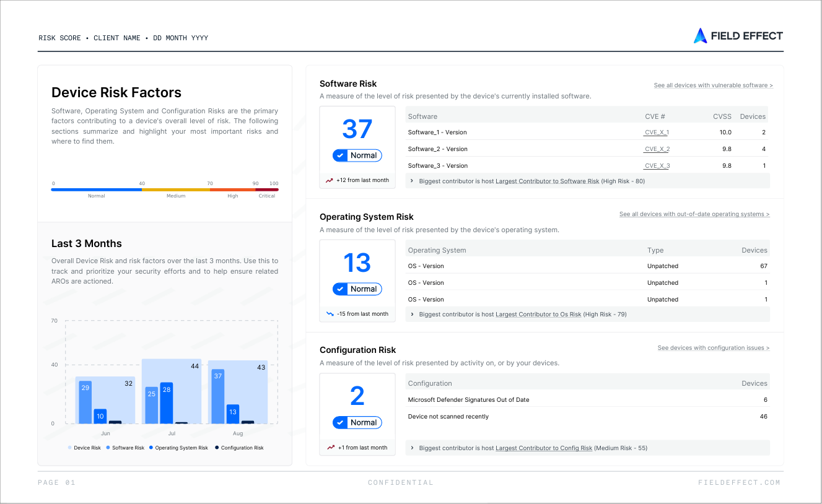Click the CVSS value 10.0

725,133
